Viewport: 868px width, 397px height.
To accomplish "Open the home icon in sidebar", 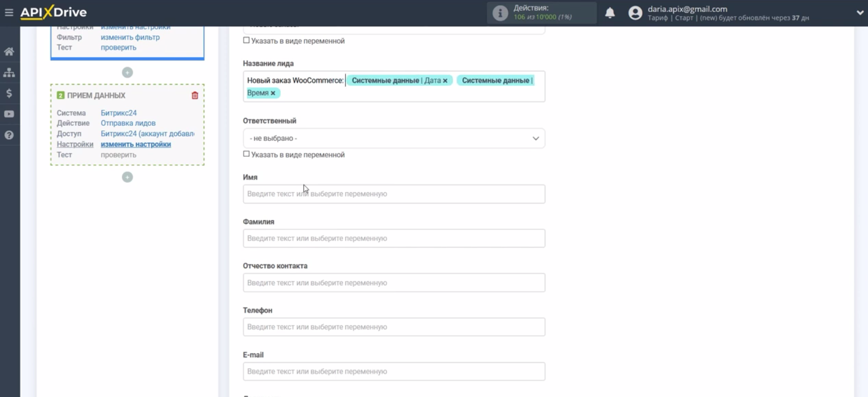I will point(9,51).
